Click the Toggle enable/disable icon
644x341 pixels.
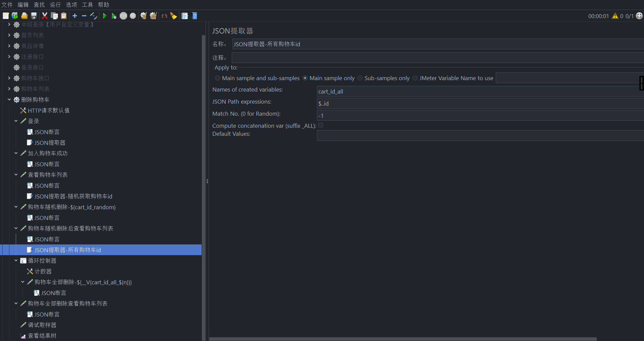(x=94, y=16)
